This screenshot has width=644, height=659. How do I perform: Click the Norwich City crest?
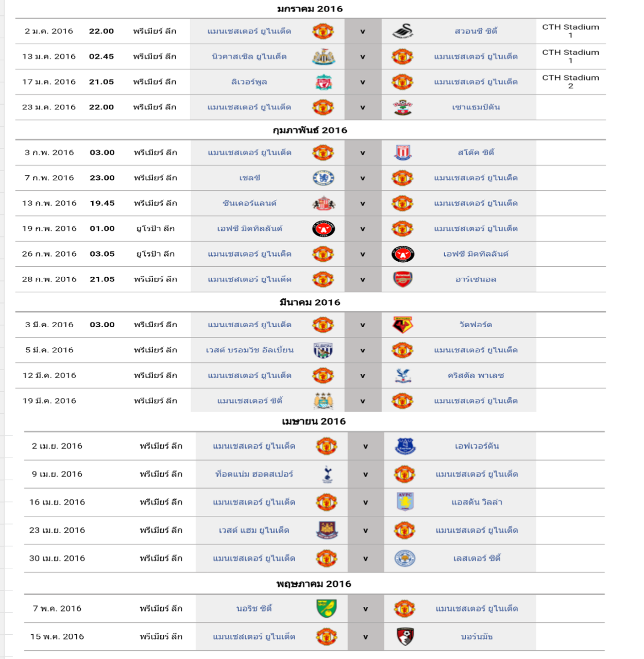click(x=327, y=609)
